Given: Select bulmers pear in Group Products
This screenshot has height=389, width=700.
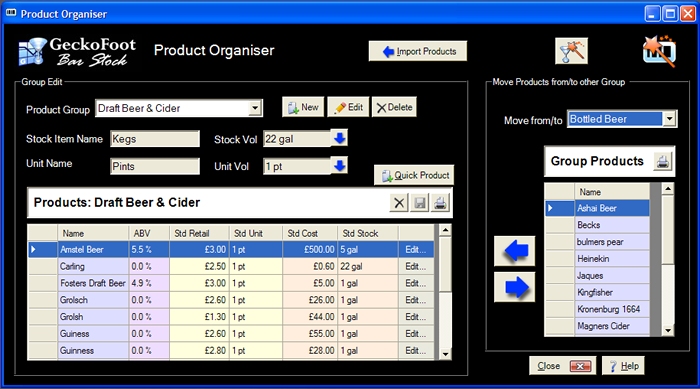Looking at the screenshot, I should click(612, 242).
